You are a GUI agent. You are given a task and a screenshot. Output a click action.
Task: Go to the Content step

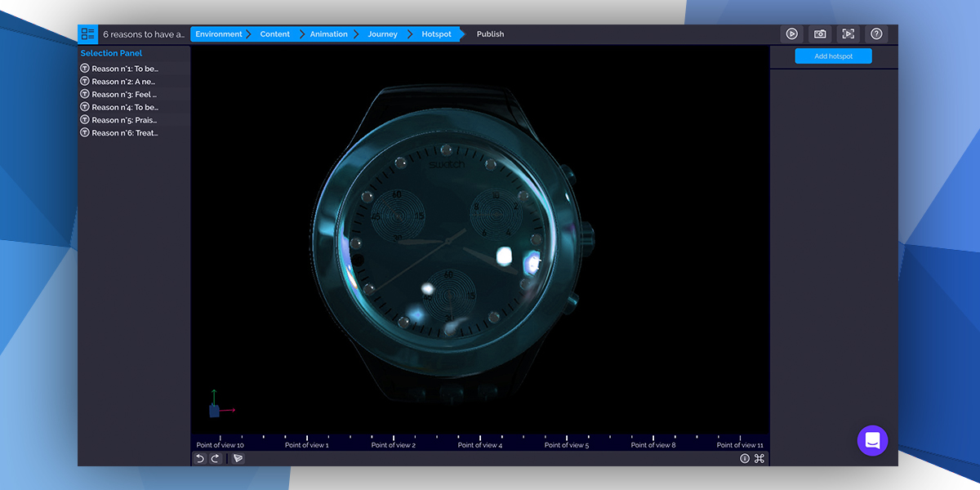[275, 34]
